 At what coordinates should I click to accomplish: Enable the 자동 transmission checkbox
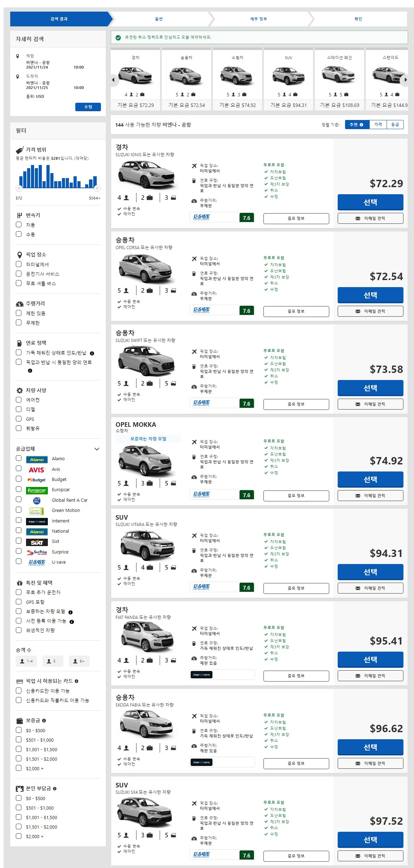coord(19,224)
